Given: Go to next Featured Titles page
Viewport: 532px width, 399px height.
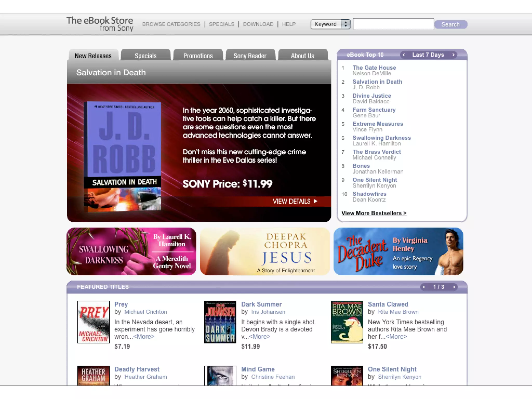Looking at the screenshot, I should [454, 287].
